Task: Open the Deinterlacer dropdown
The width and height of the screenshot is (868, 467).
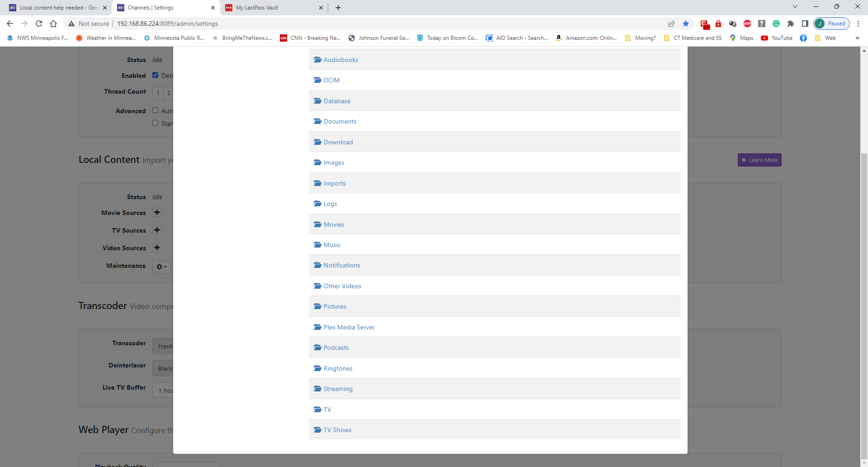Action: [x=163, y=368]
